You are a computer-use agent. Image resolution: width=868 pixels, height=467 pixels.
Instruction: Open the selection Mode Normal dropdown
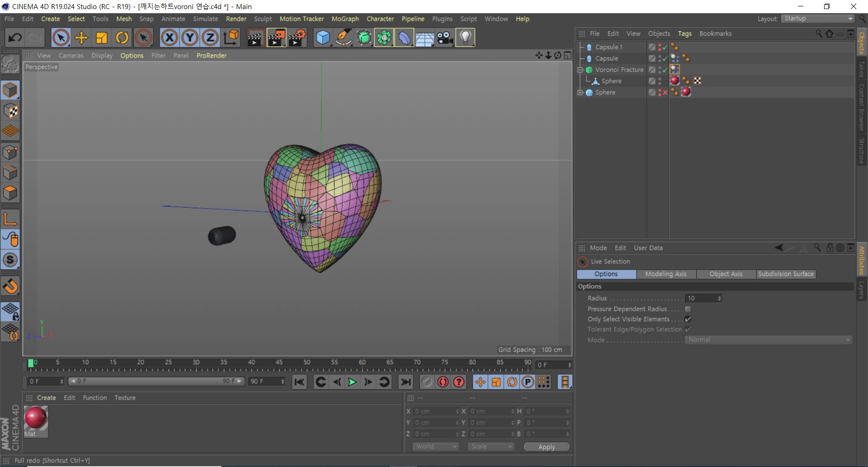(769, 340)
